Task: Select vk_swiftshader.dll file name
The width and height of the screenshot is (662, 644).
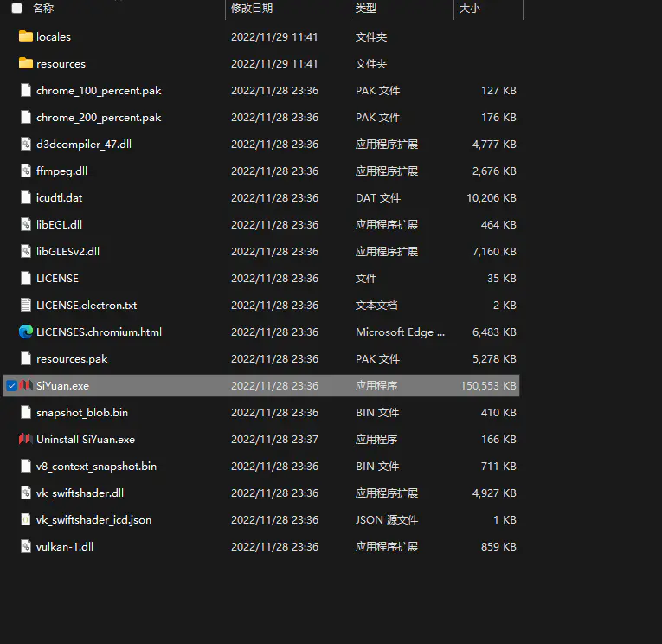Action: (x=80, y=493)
